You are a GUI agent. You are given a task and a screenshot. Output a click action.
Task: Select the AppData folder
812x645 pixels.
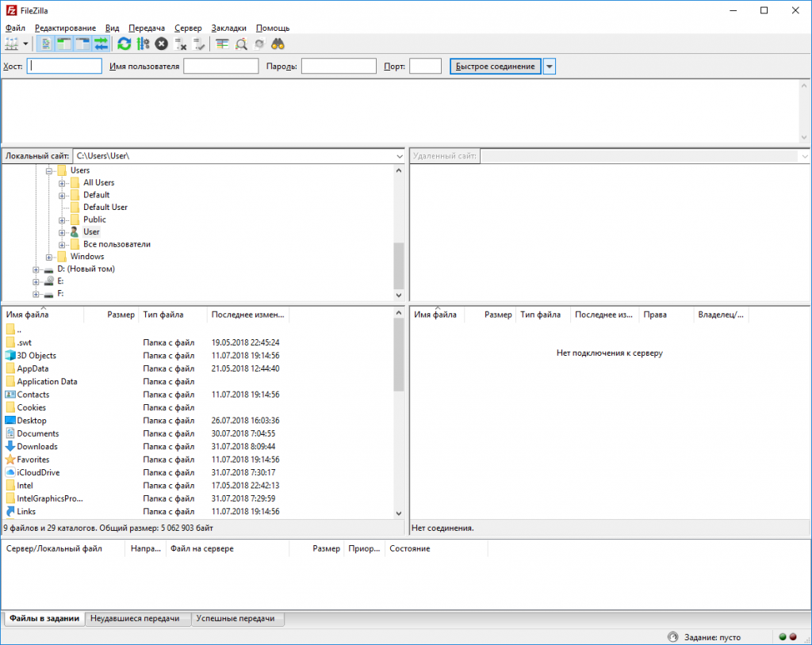coord(33,368)
